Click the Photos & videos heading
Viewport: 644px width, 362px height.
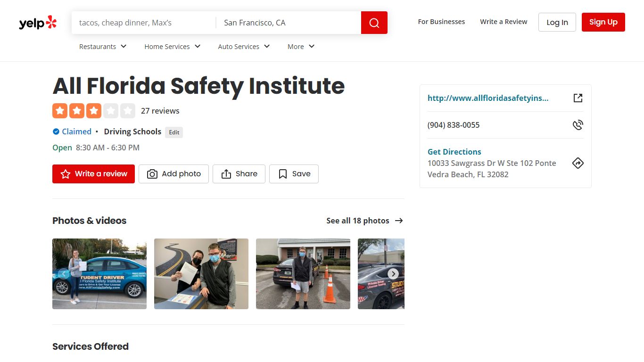click(x=90, y=221)
